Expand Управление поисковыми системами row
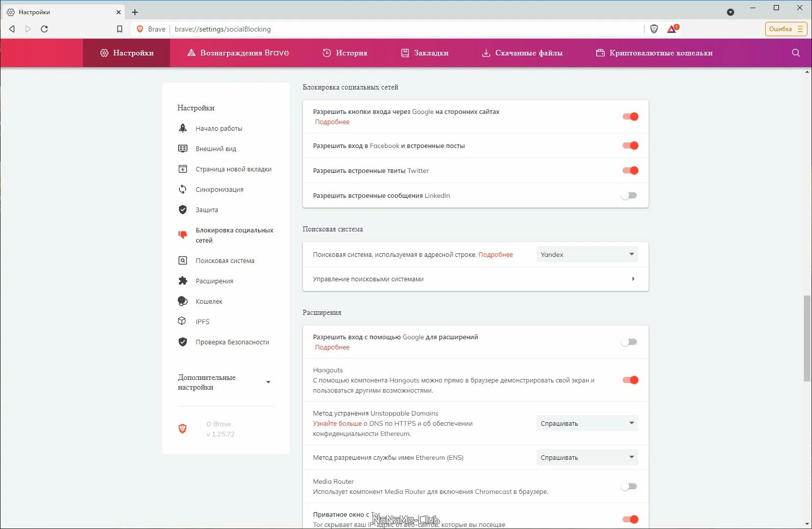The image size is (812, 529). tap(475, 279)
